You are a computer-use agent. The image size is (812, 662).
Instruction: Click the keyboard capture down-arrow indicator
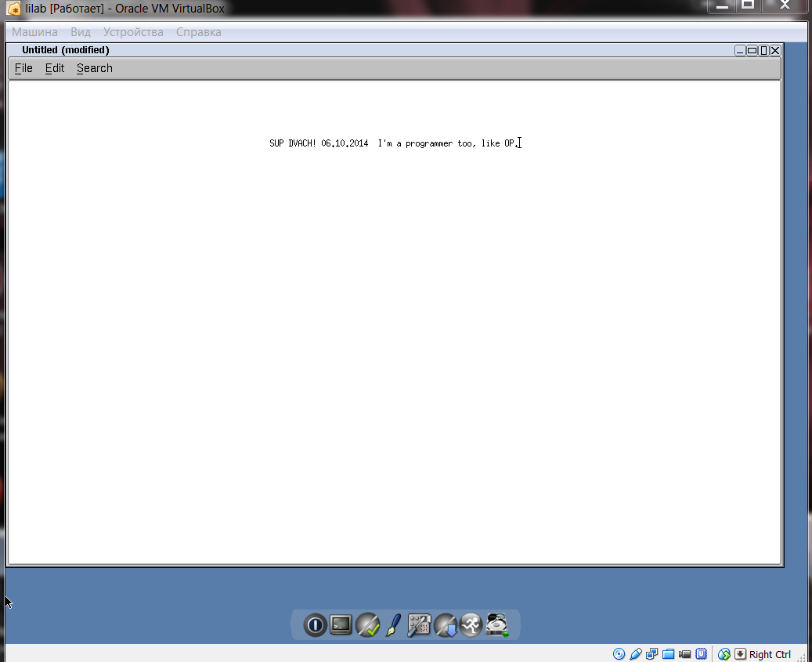click(x=741, y=654)
